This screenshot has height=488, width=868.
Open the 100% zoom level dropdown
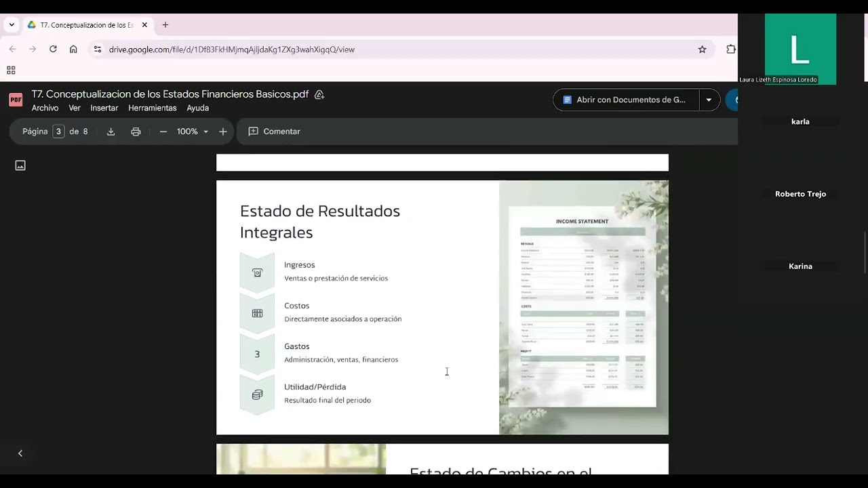193,131
